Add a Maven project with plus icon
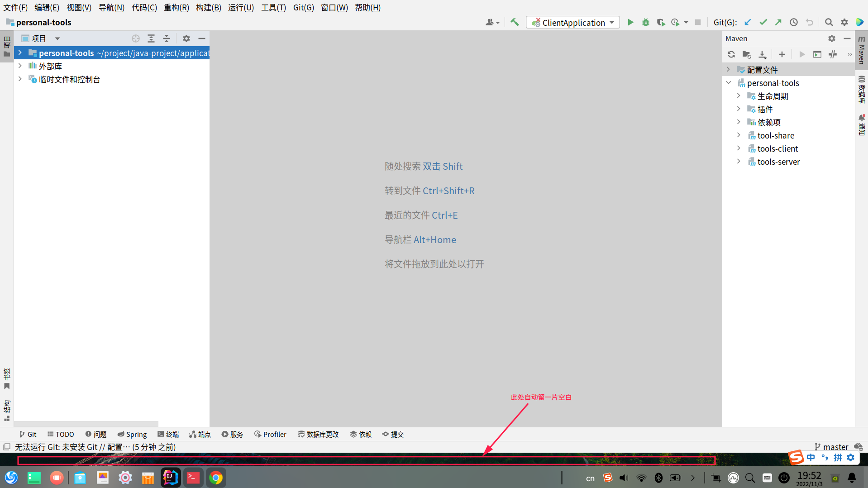This screenshot has width=868, height=488. [x=782, y=54]
